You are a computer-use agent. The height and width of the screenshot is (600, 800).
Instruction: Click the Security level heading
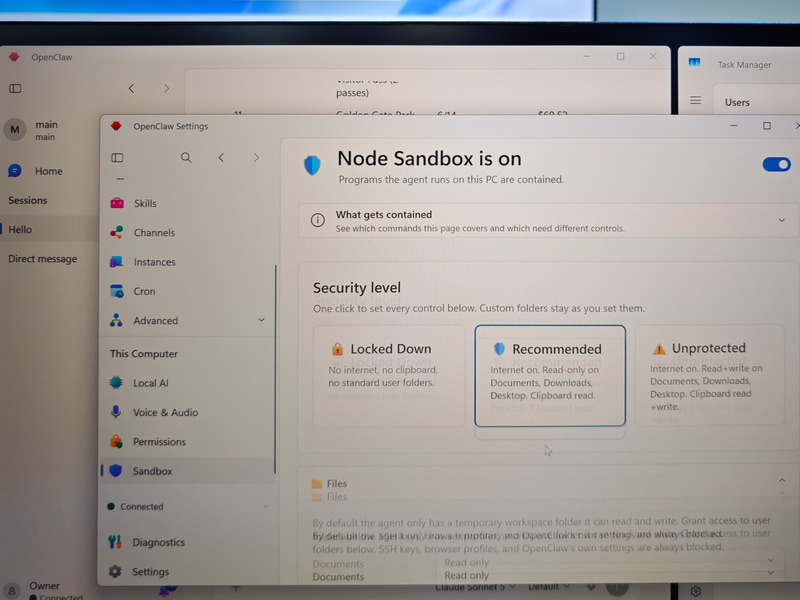coord(357,288)
